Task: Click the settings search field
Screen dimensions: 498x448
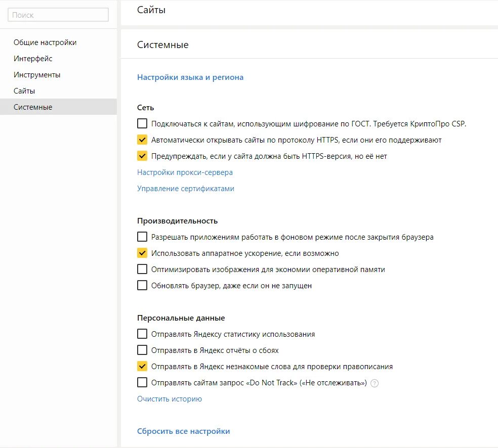Action: click(58, 15)
